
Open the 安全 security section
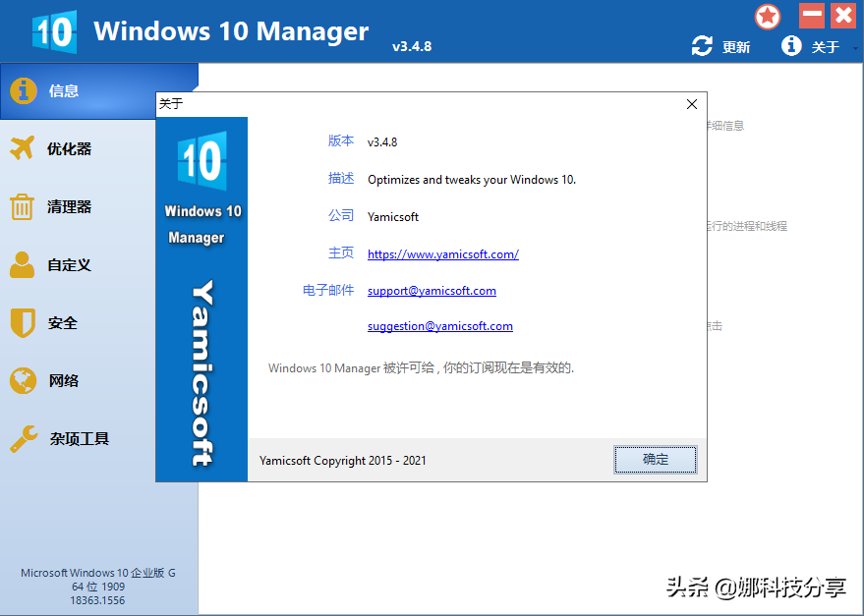pyautogui.click(x=62, y=323)
